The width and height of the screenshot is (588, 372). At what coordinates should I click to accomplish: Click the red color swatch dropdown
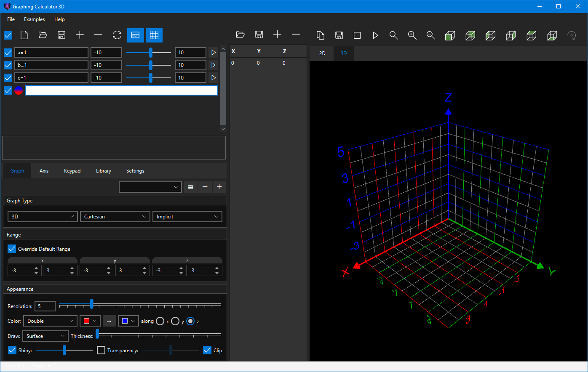90,321
